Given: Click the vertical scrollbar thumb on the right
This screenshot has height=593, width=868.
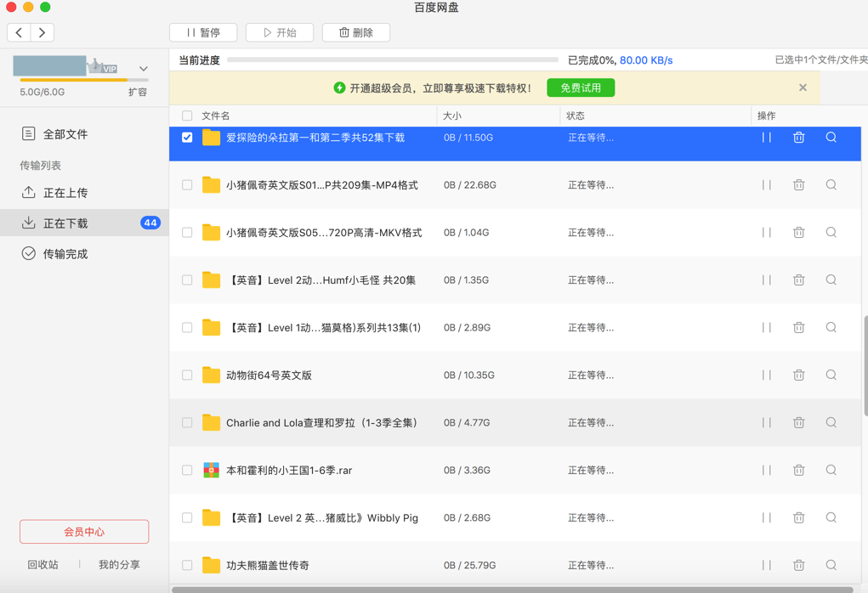Looking at the screenshot, I should coord(865,365).
